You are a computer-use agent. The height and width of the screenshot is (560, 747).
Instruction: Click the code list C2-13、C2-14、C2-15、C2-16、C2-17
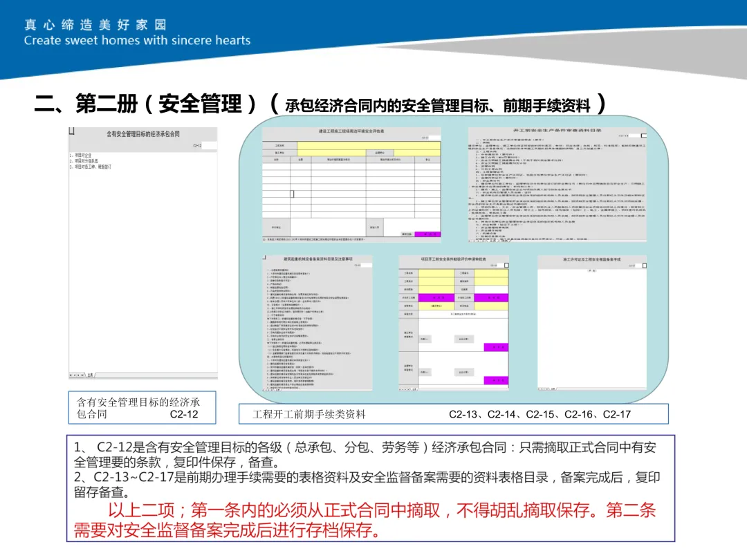coord(539,414)
